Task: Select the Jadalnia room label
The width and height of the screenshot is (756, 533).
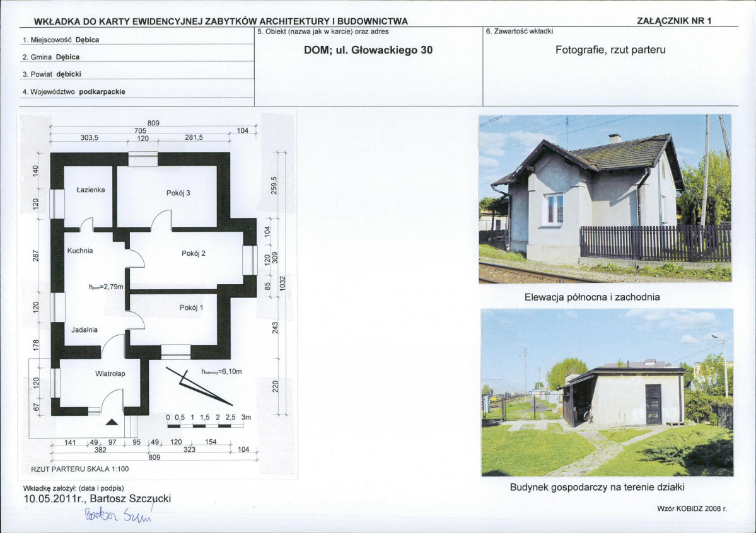Action: coord(84,330)
